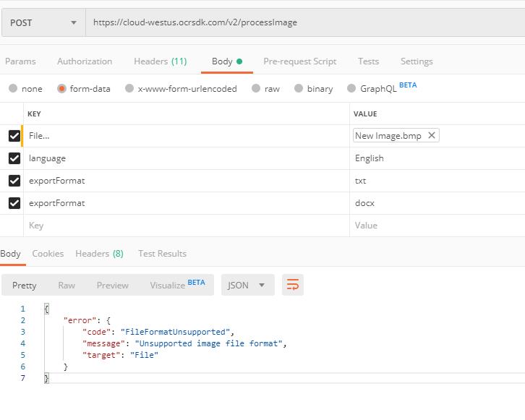Open response Headers (8) tab
The image size is (525, 420).
click(x=100, y=254)
